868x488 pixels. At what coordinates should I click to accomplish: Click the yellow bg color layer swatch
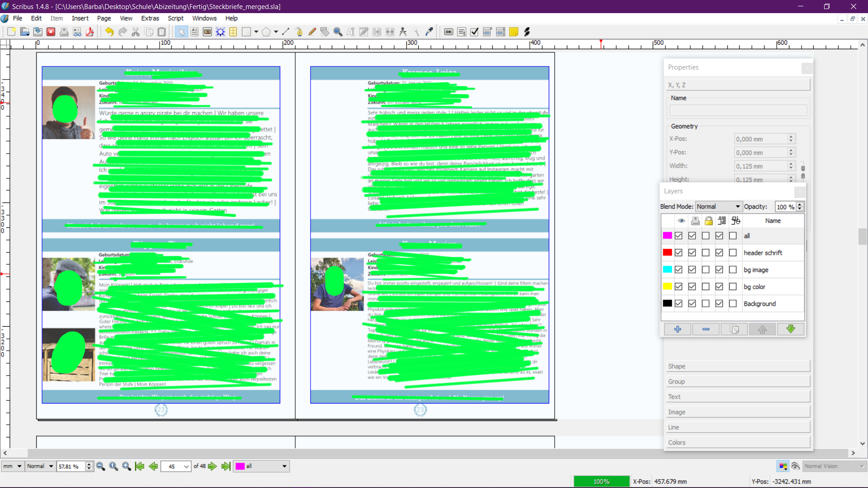(x=667, y=286)
